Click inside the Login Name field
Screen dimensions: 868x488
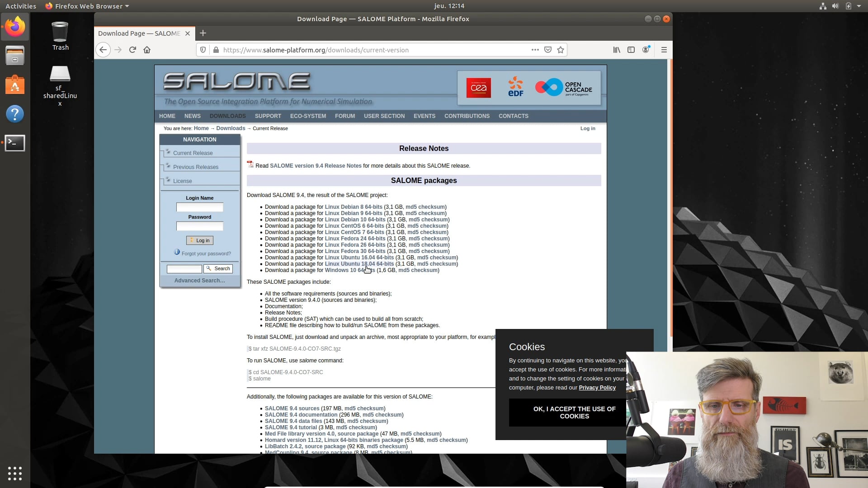[199, 207]
